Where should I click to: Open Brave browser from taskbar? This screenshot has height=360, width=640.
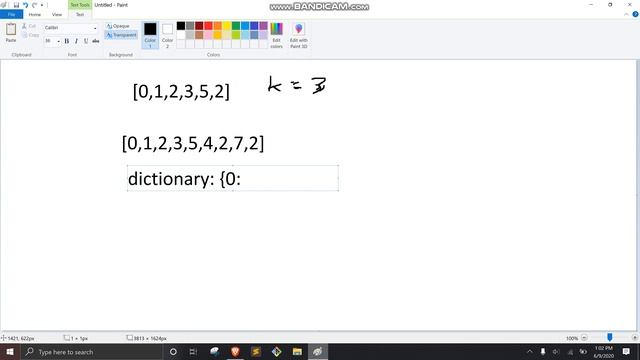235,351
